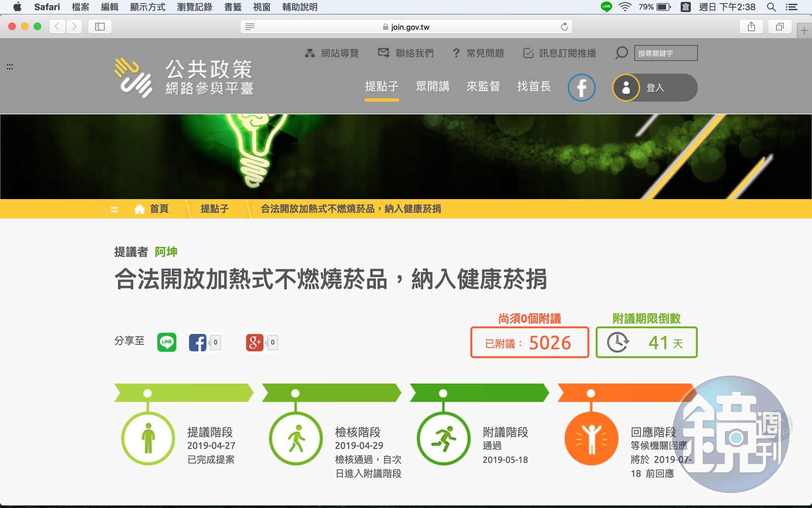Open macOS Notification Center icon
This screenshot has width=812, height=508.
791,7
